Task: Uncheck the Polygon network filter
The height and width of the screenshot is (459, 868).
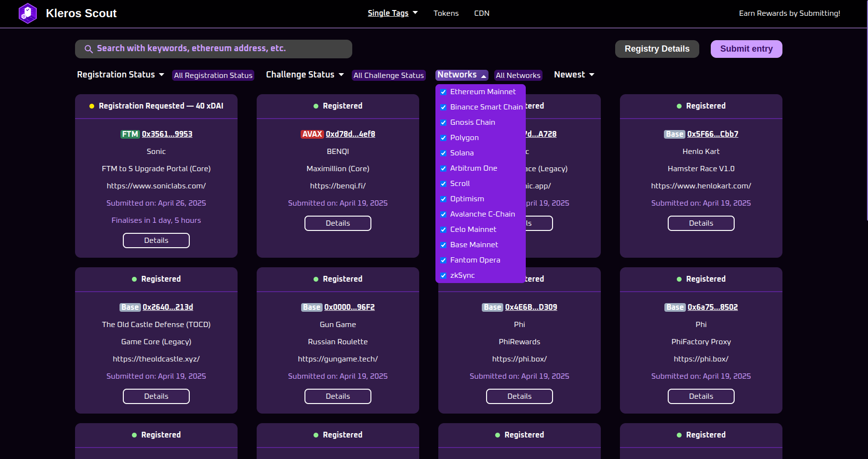Action: click(443, 138)
